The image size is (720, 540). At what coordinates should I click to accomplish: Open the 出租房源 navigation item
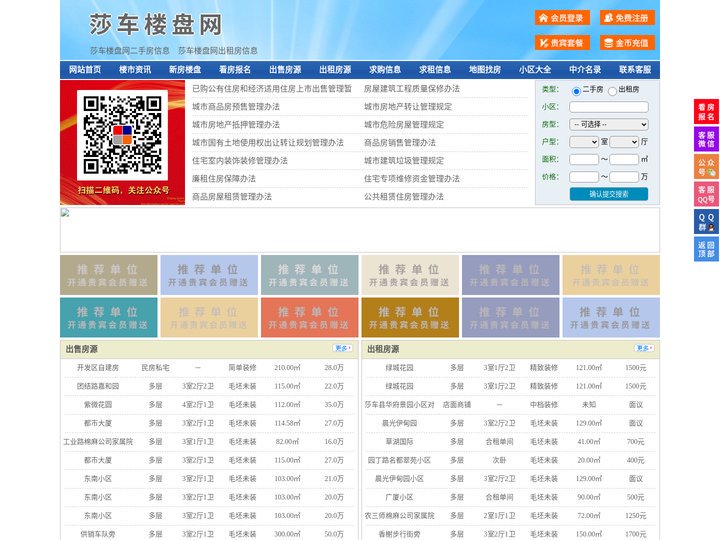point(335,70)
